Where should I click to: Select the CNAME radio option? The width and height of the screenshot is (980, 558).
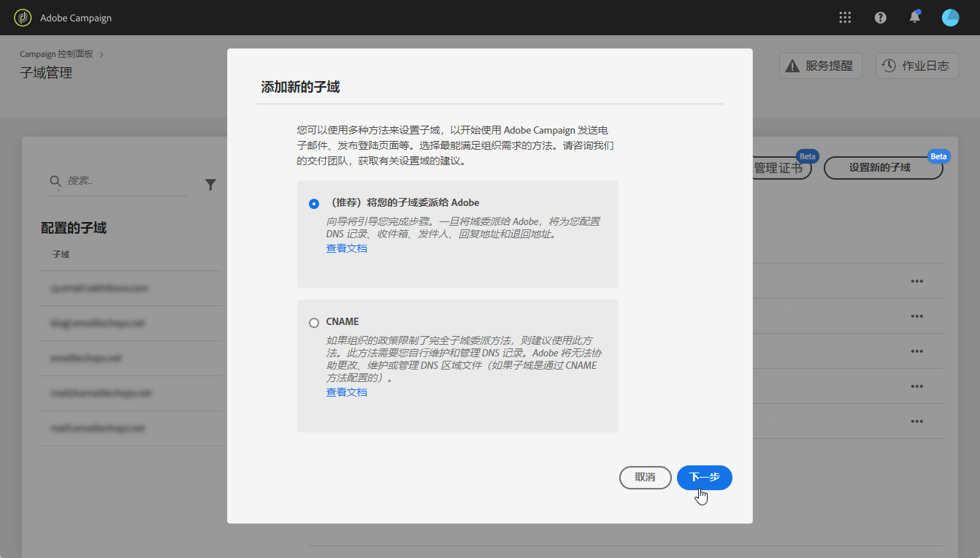[314, 323]
